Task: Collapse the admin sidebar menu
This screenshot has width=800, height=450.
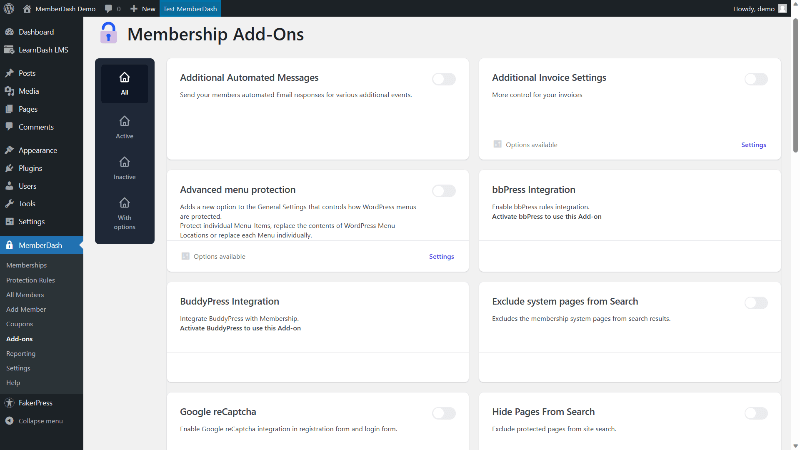Action: [34, 421]
